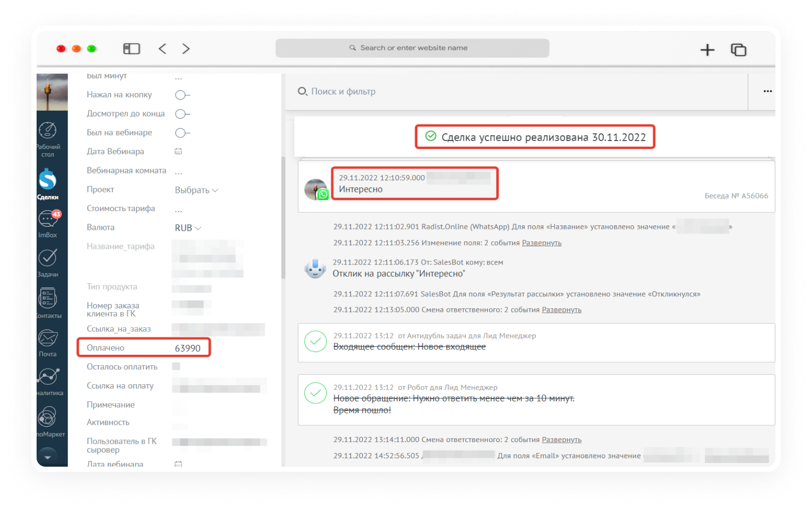812x509 pixels.
Task: Click the magnifier icon beside Поиск и фильтр
Action: tap(302, 91)
